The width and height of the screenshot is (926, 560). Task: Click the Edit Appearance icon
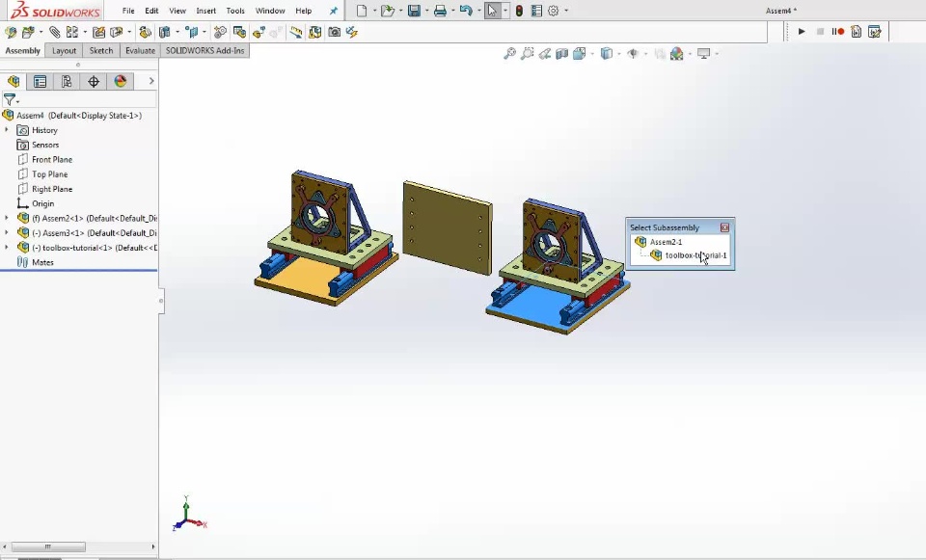677,54
